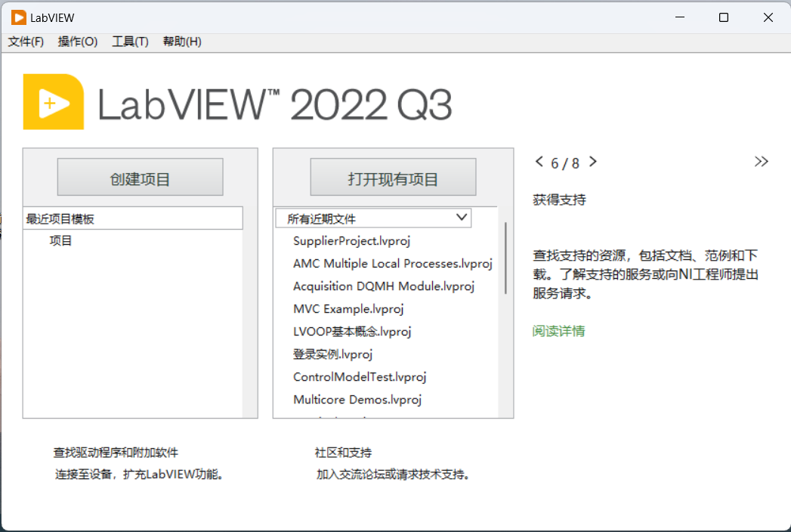This screenshot has width=791, height=532.
Task: Click the 获得支持 heading
Action: click(560, 200)
